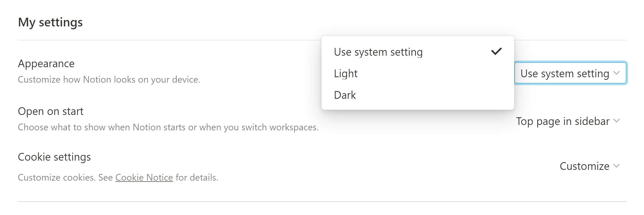
Task: Select "Light" from the appearance menu
Action: 345,73
